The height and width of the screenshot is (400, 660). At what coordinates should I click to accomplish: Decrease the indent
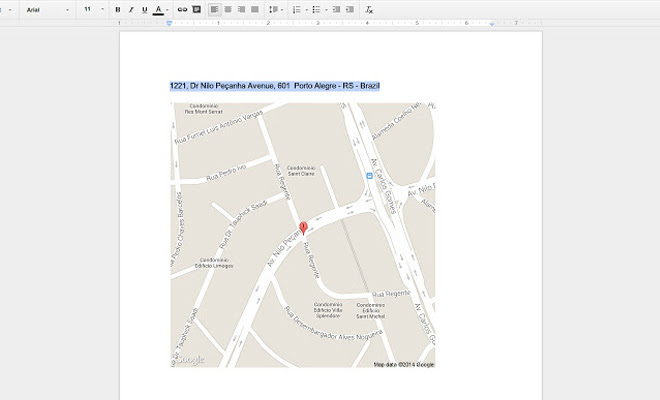336,9
